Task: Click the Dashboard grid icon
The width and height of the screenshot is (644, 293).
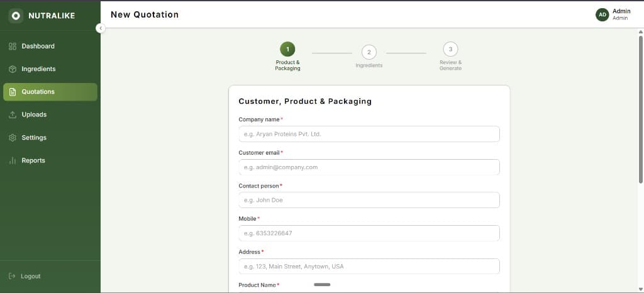Action: 13,47
